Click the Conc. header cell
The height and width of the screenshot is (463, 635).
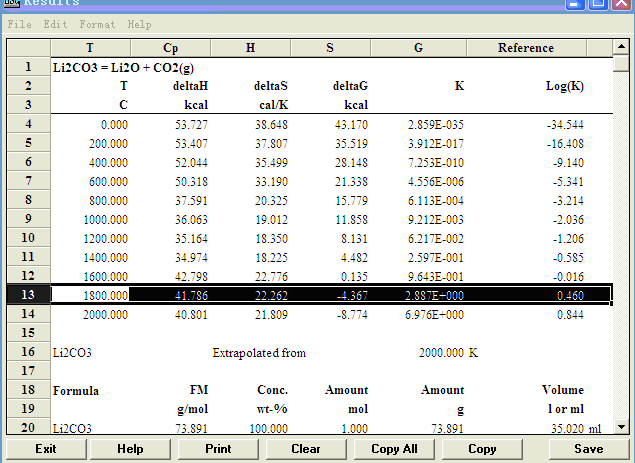click(x=273, y=390)
